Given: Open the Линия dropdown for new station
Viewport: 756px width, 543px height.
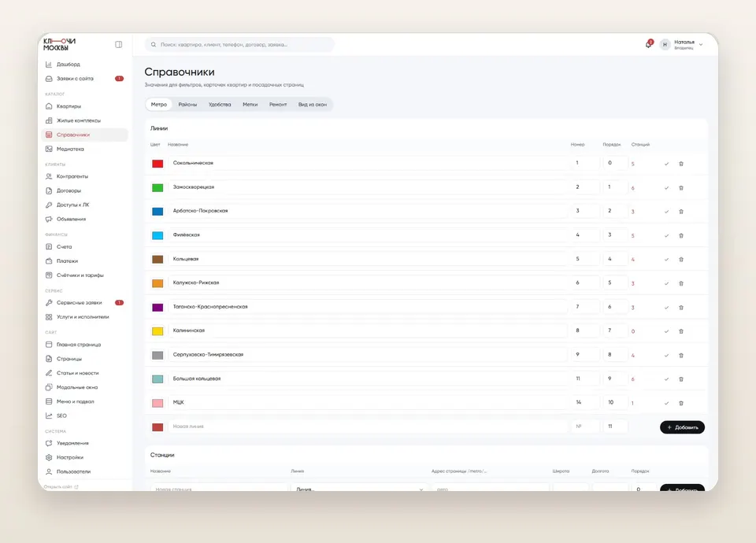Looking at the screenshot, I should pos(359,488).
